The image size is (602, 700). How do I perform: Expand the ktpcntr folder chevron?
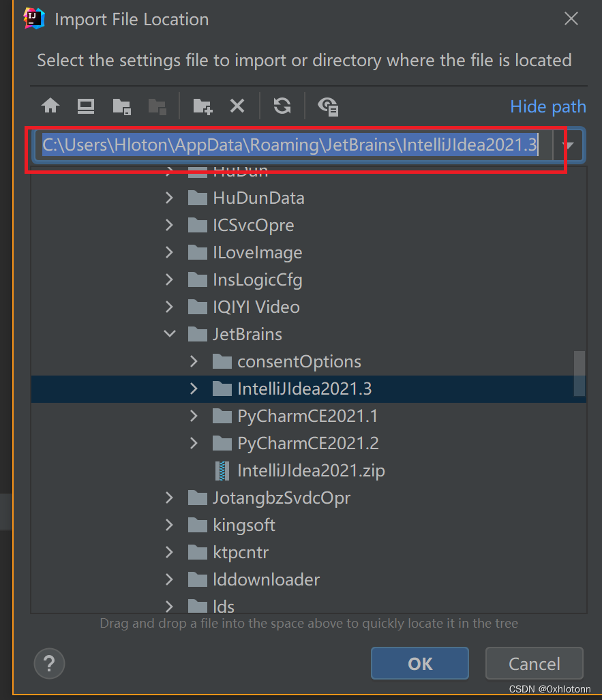point(169,552)
